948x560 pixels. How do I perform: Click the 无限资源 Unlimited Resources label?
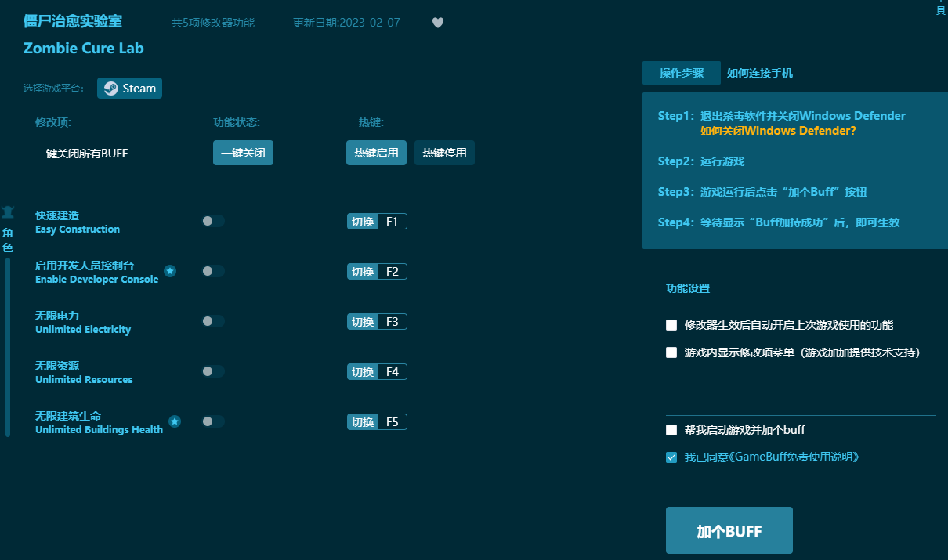click(x=84, y=372)
